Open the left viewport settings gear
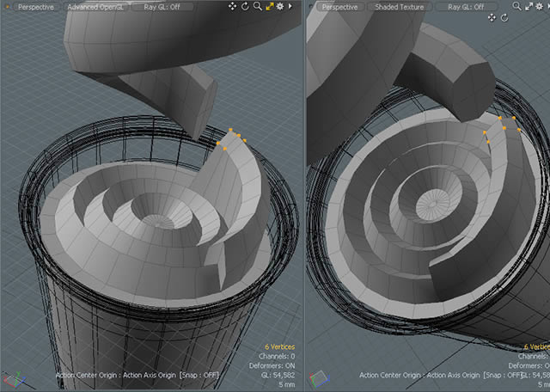 [280, 6]
